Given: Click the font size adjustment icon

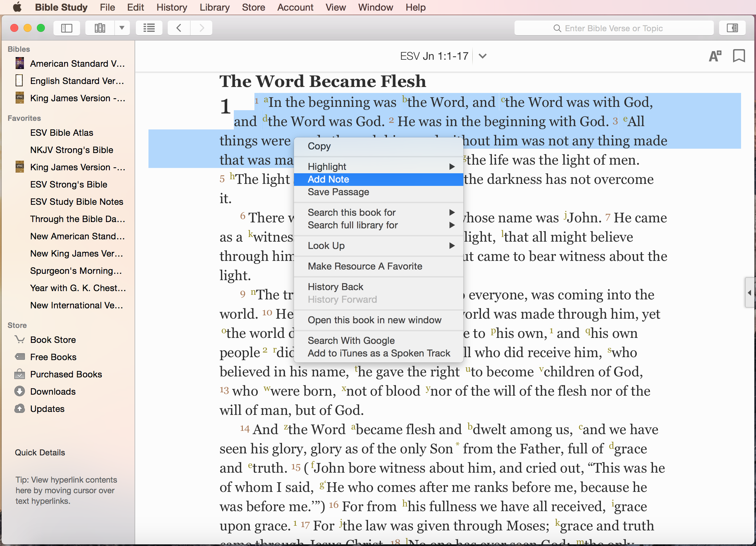Looking at the screenshot, I should pos(715,56).
